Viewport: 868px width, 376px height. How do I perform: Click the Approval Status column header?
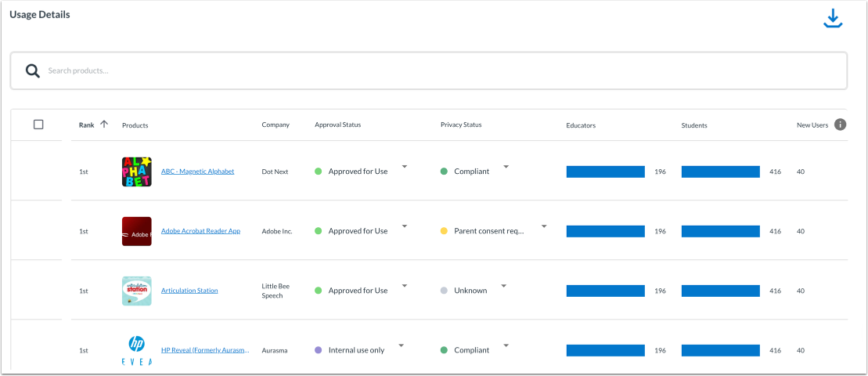337,125
